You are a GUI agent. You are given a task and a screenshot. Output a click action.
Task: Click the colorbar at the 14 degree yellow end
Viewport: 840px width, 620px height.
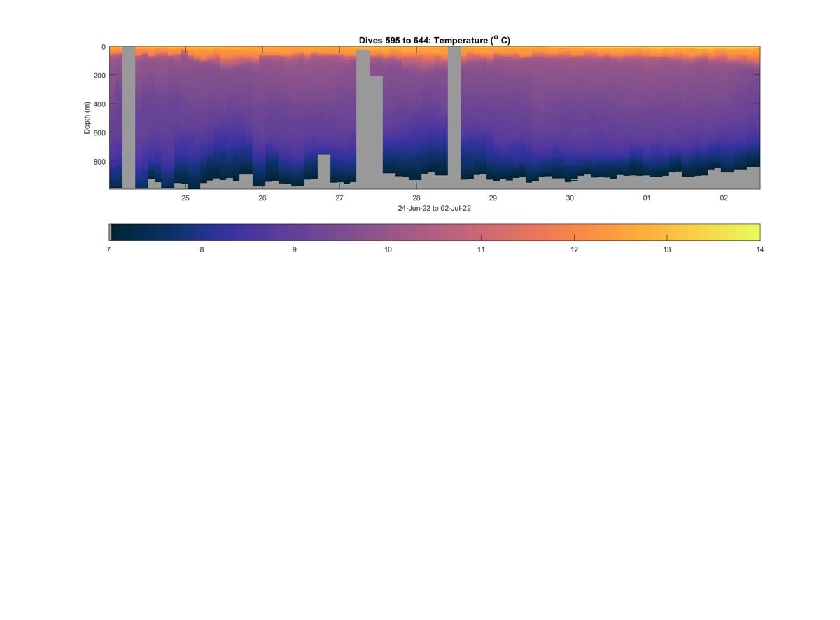tap(755, 233)
